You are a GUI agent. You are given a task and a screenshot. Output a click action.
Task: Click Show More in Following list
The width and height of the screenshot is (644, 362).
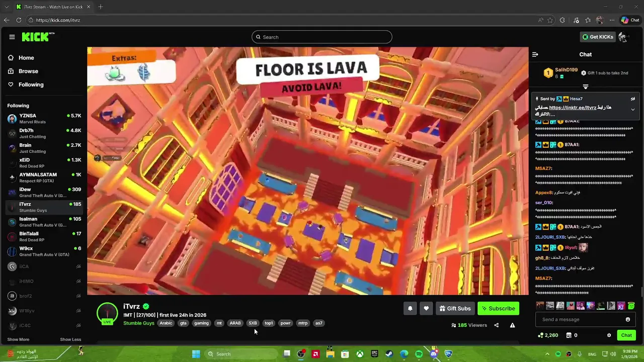(x=18, y=339)
